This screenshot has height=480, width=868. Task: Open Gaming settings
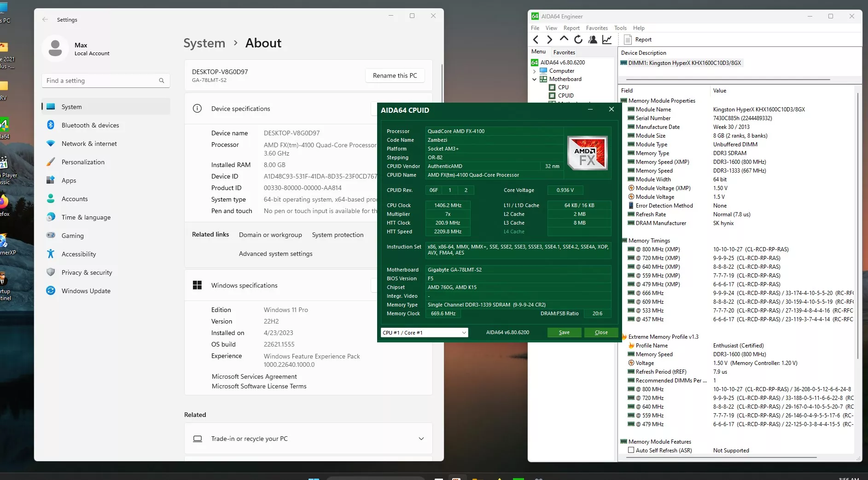coord(106,236)
